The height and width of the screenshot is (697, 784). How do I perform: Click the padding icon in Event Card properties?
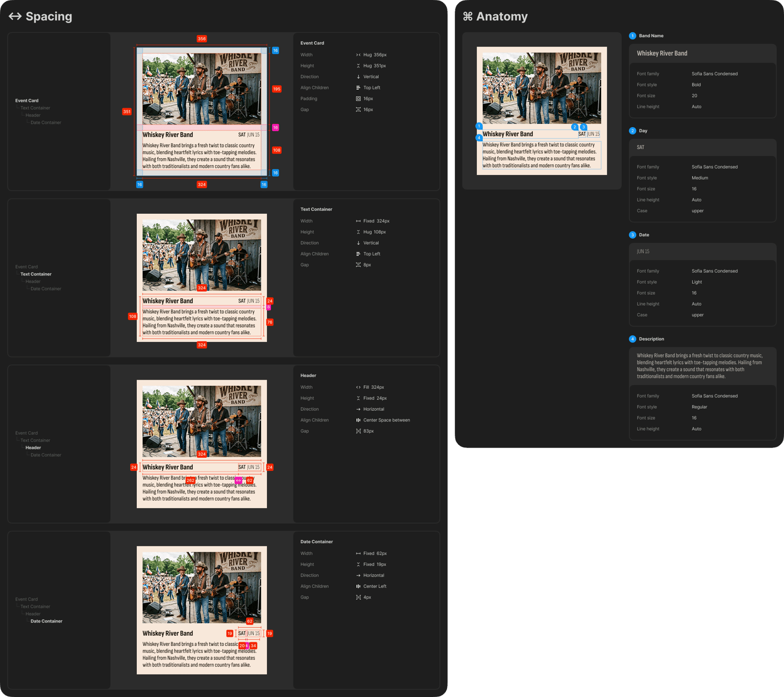point(358,98)
